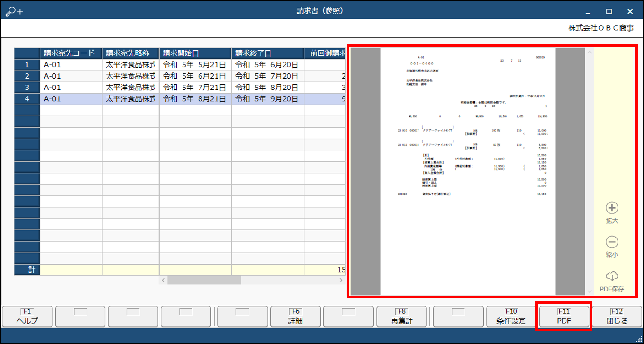Maximize the 請求書（参照） window

(x=609, y=11)
